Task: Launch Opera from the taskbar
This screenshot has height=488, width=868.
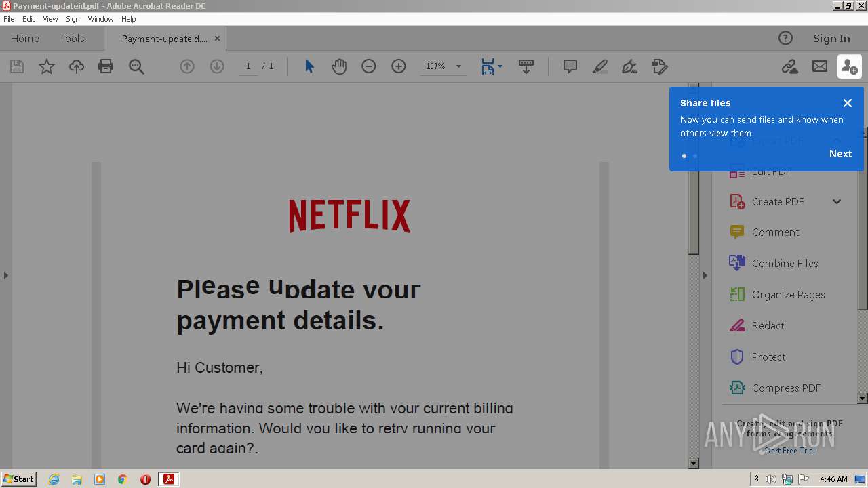Action: (145, 479)
